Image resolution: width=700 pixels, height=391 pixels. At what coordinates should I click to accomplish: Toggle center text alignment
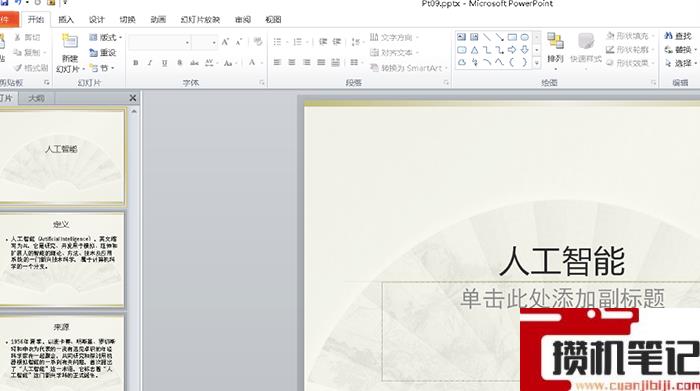[292, 62]
